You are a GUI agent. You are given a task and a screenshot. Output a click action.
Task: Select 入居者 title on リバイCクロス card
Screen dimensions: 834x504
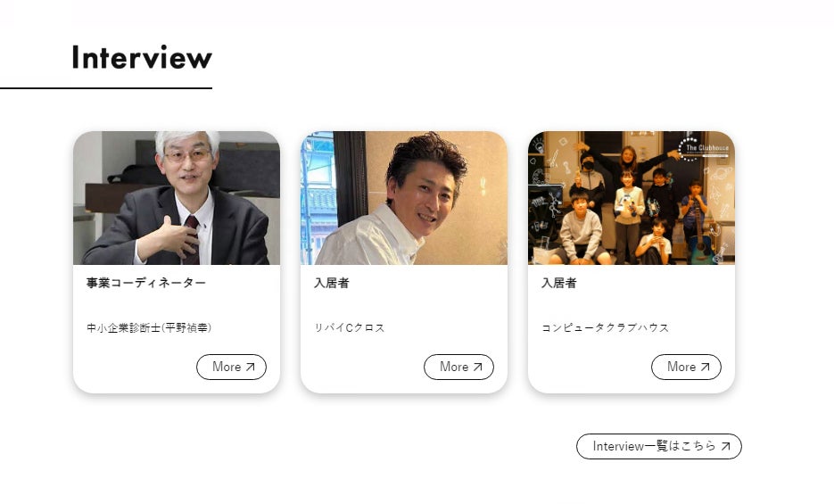(331, 283)
